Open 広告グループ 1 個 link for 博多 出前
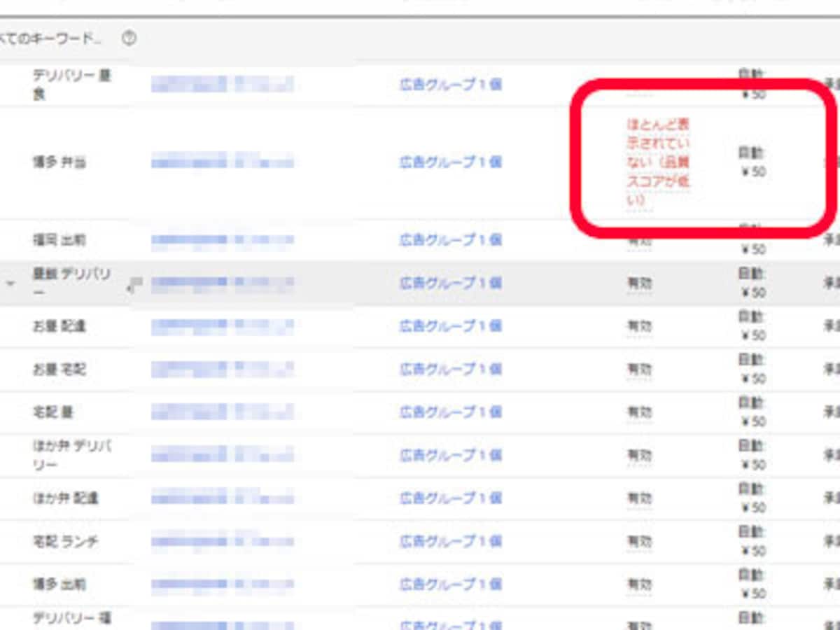The width and height of the screenshot is (840, 630). (x=451, y=584)
